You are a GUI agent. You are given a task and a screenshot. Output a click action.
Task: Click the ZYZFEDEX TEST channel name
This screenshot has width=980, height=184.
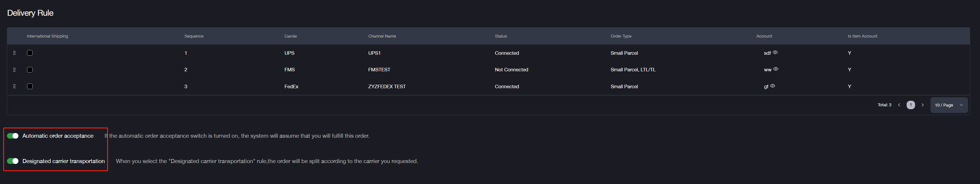pos(387,86)
